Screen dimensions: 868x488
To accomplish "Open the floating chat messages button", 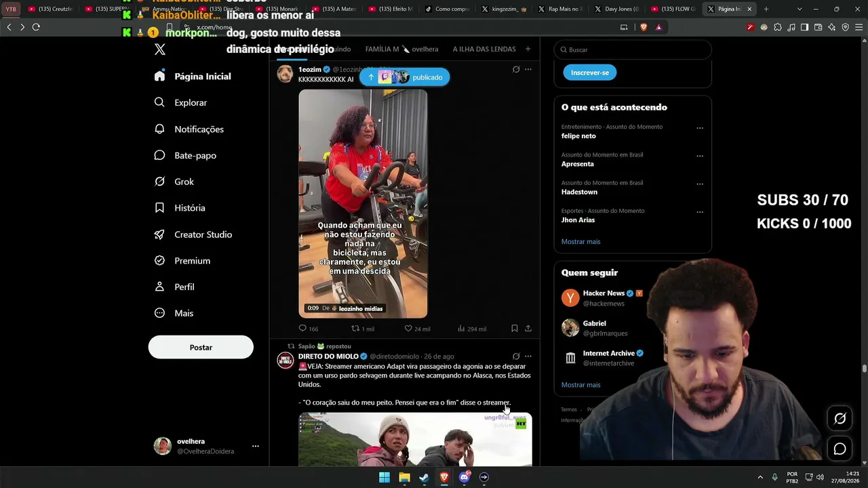I will tap(840, 449).
